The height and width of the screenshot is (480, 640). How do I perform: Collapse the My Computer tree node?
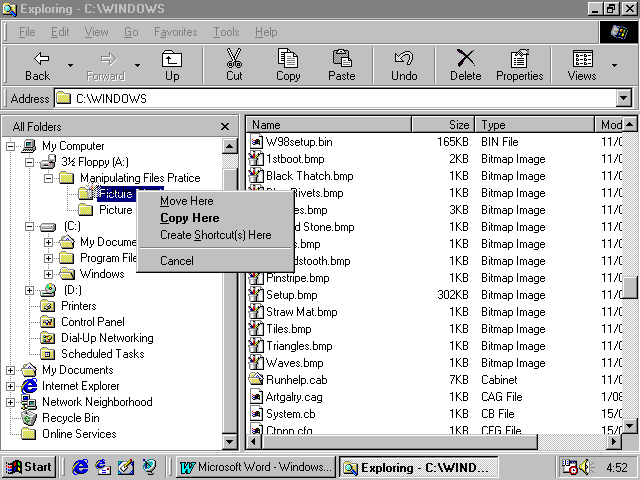click(x=11, y=146)
